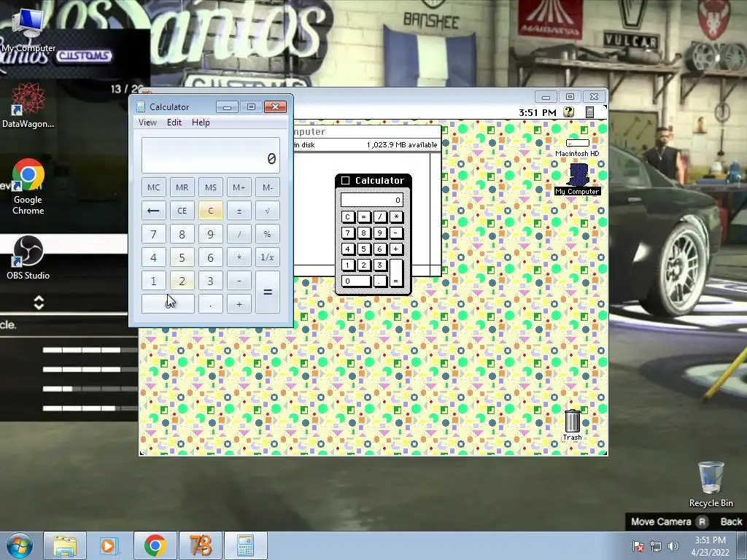Click the MS memory store button
This screenshot has width=747, height=560.
click(211, 187)
